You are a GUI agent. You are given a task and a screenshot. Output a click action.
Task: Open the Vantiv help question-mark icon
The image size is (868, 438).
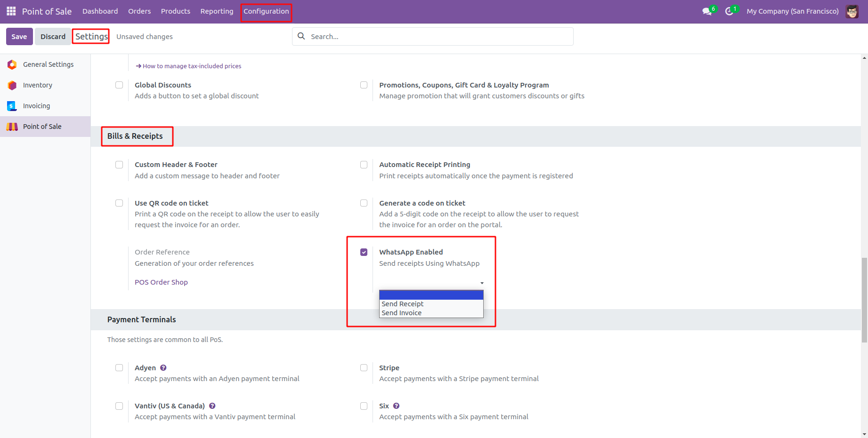pos(212,406)
